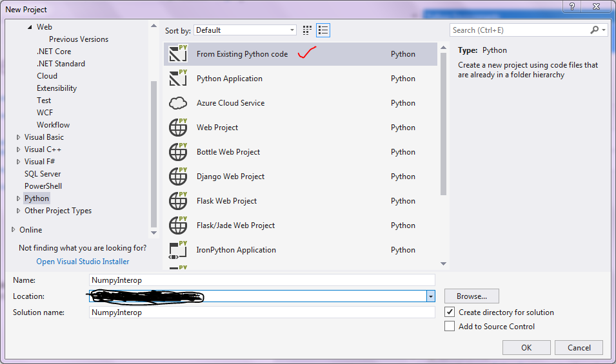Select SQL Server category
The height and width of the screenshot is (364, 616).
[43, 174]
